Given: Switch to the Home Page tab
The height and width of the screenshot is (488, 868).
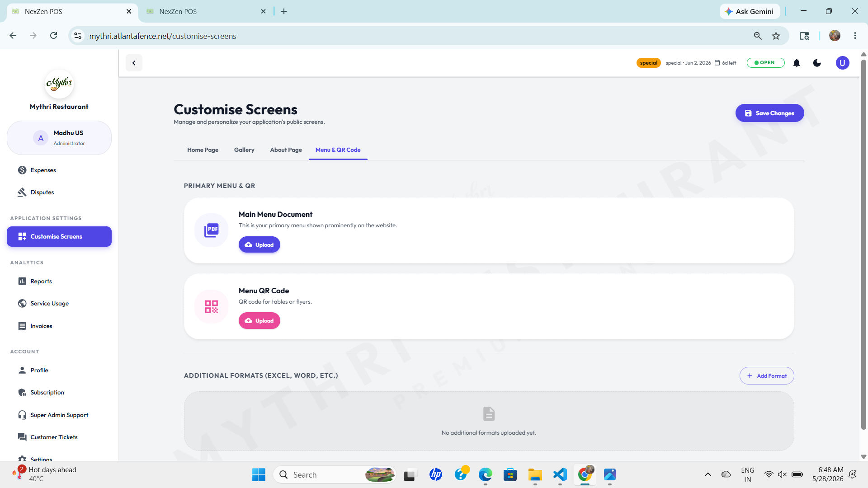Looking at the screenshot, I should [x=203, y=150].
